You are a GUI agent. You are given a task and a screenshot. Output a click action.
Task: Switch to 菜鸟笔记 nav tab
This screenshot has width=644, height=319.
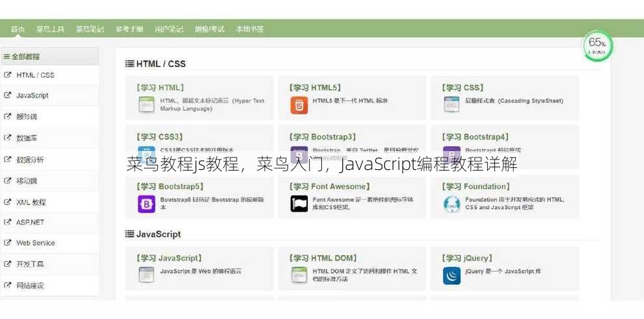(x=90, y=29)
